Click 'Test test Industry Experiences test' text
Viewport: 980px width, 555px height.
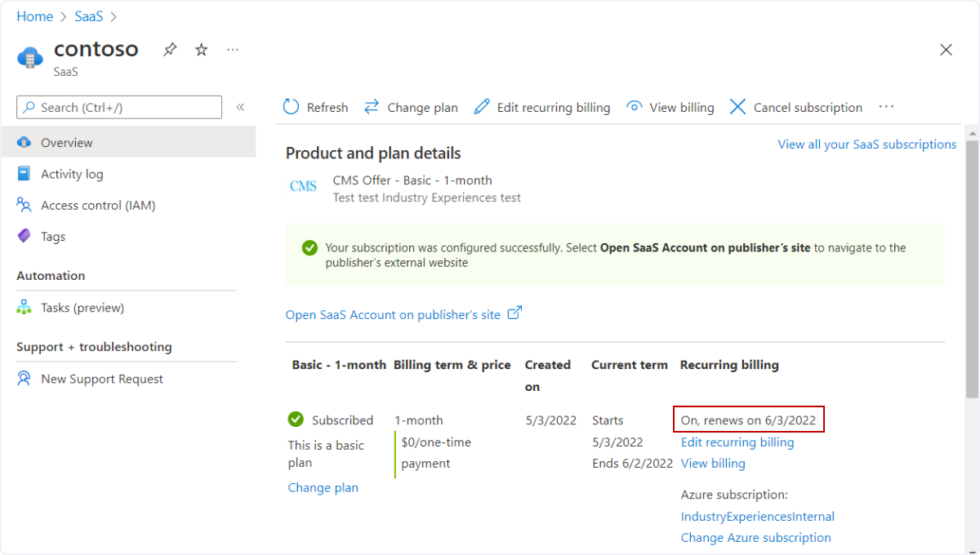(x=426, y=198)
